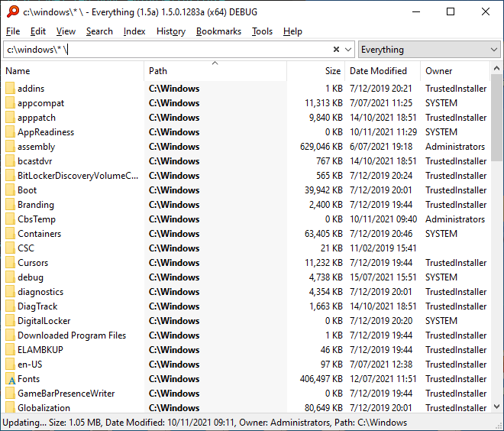
Task: Sort by Date Modified column header
Action: click(383, 71)
